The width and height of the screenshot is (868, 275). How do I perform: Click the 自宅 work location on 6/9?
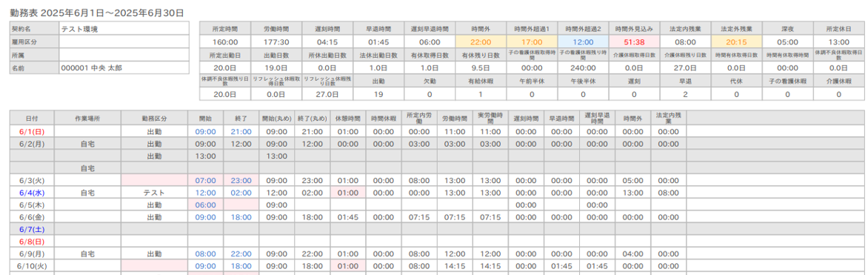87,254
